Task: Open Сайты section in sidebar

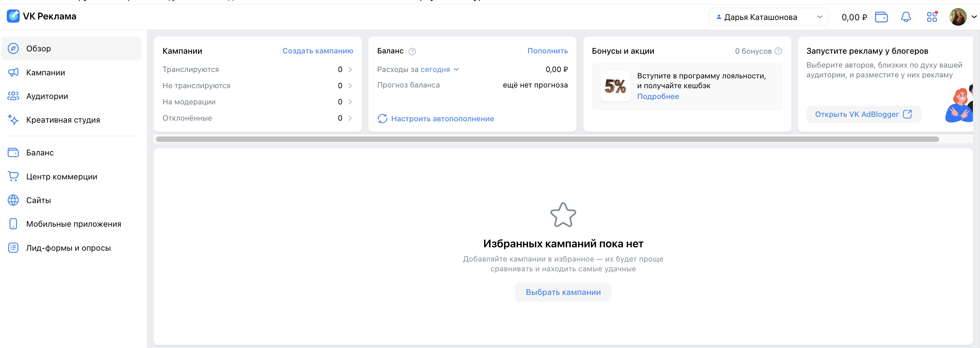Action: tap(72, 200)
